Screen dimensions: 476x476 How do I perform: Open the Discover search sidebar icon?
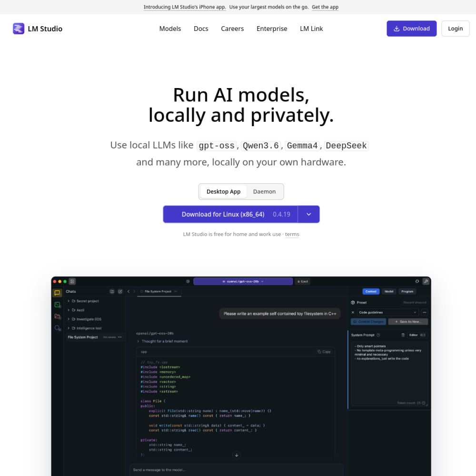point(57,328)
